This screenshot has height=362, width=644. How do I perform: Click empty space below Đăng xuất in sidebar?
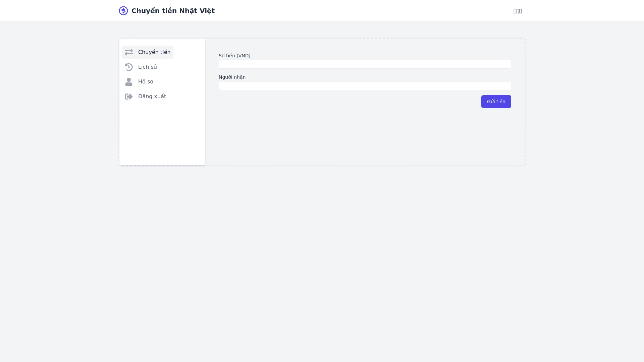coord(162,134)
